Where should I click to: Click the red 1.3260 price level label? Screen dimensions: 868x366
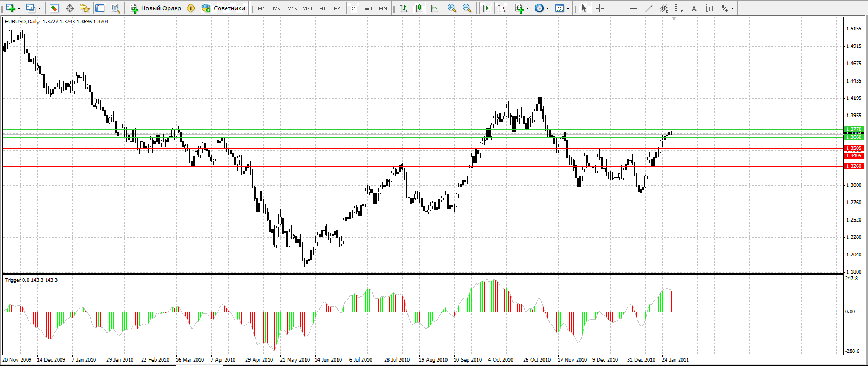click(x=853, y=166)
